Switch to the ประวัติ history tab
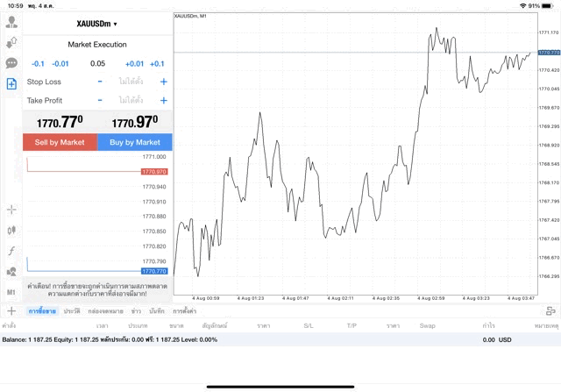561x392 pixels. 72,311
